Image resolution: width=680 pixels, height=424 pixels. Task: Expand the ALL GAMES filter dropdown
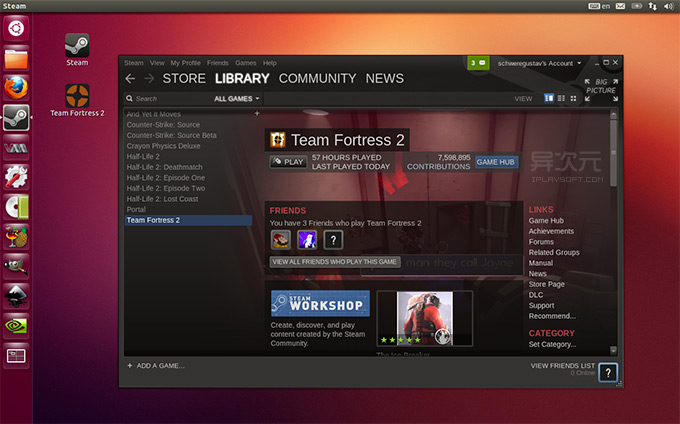[237, 99]
